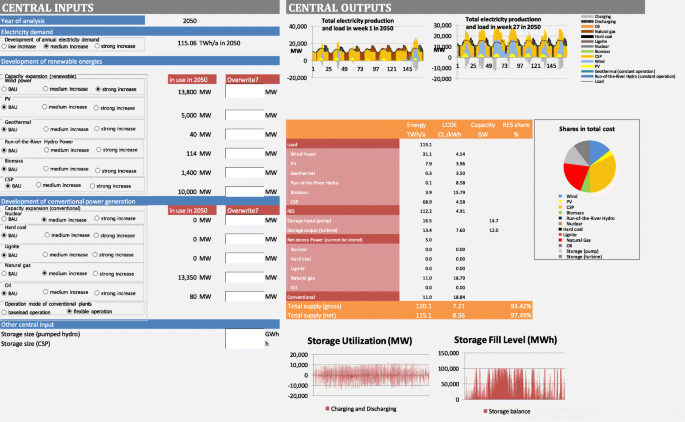Choose medium increase for electricity demand
Image resolution: width=685 pixels, height=422 pixels.
tap(46, 46)
